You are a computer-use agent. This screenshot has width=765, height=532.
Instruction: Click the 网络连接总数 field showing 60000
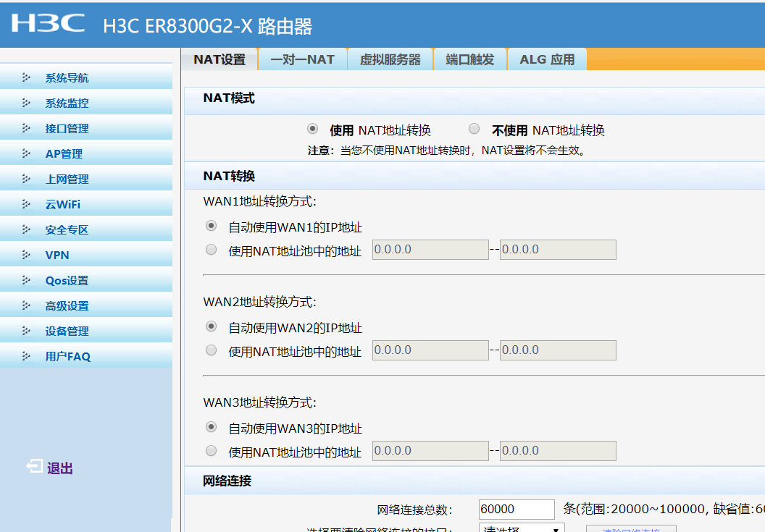tap(517, 509)
